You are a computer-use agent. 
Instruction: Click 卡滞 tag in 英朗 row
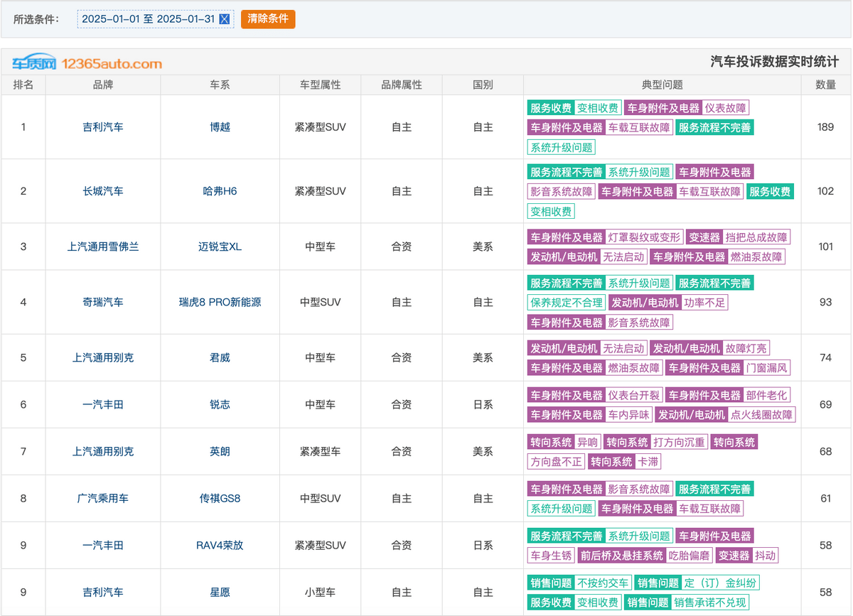click(648, 462)
